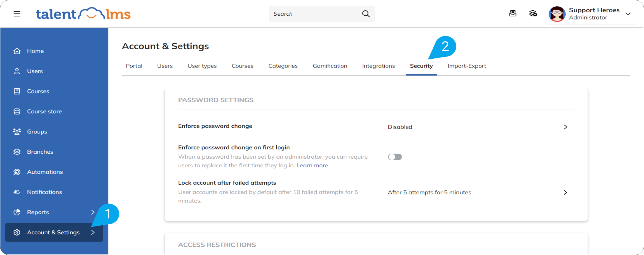The height and width of the screenshot is (255, 644).
Task: Open the hamburger menu to collapse the sidebar
Action: 17,13
